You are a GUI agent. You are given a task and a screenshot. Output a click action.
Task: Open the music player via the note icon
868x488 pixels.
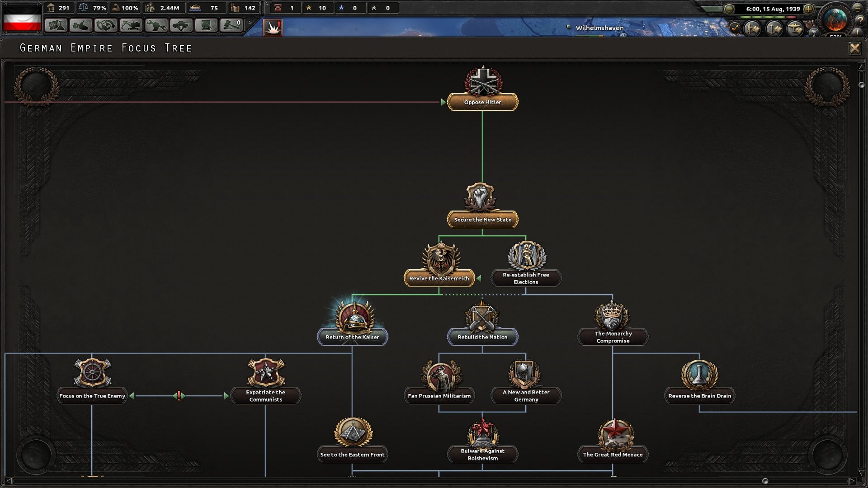735,27
